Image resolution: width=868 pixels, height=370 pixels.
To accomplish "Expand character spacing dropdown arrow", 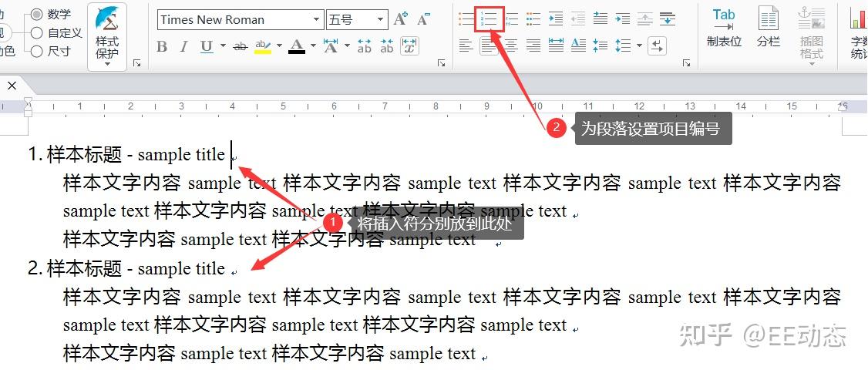I will [347, 46].
